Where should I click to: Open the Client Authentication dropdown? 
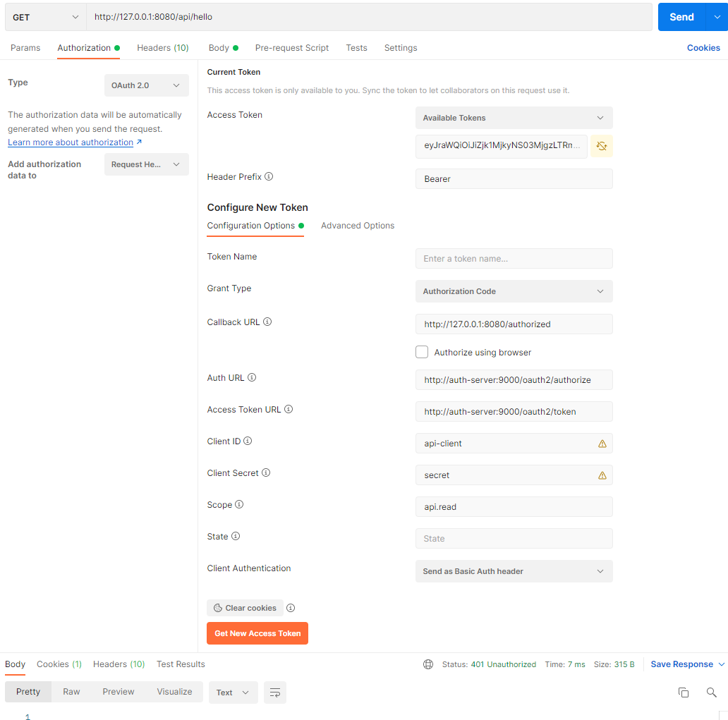click(514, 571)
